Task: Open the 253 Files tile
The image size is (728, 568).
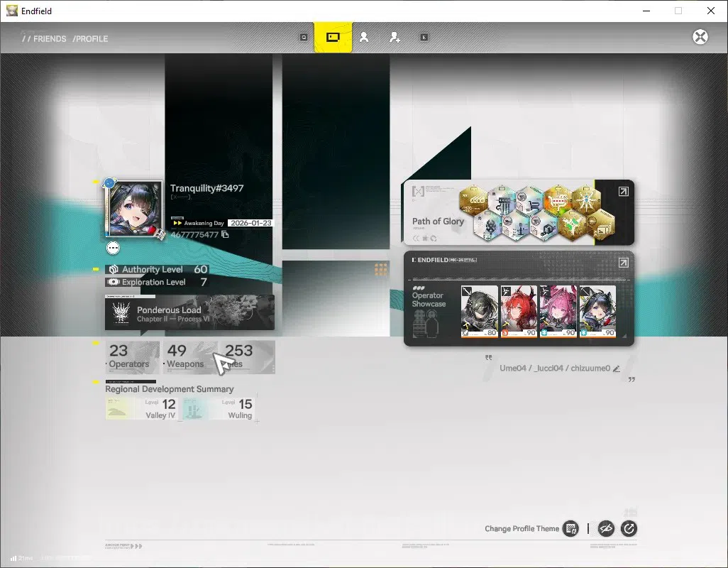Action: click(248, 356)
